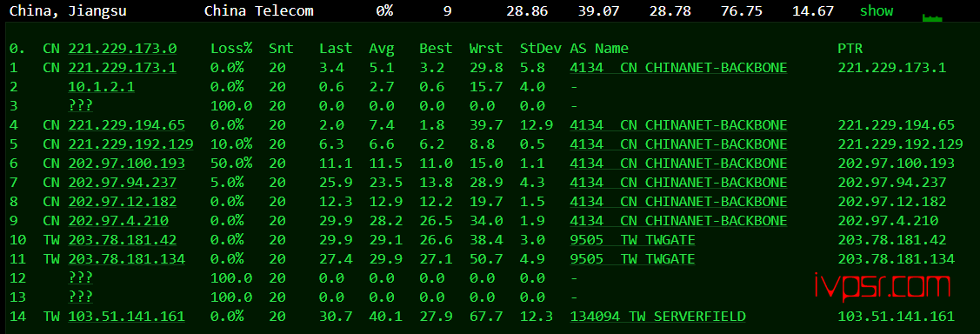This screenshot has height=334, width=980.
Task: Open the hop 10 TWGATE AS link
Action: pos(632,240)
